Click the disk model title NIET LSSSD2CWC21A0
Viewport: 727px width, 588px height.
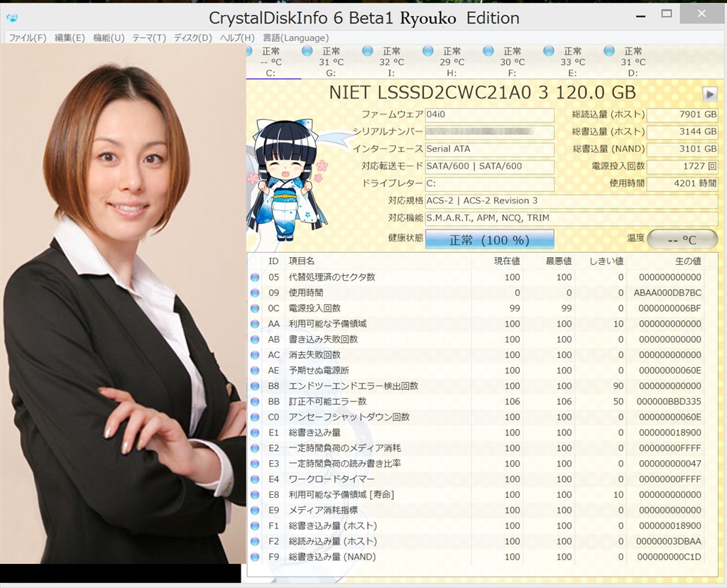click(x=430, y=93)
